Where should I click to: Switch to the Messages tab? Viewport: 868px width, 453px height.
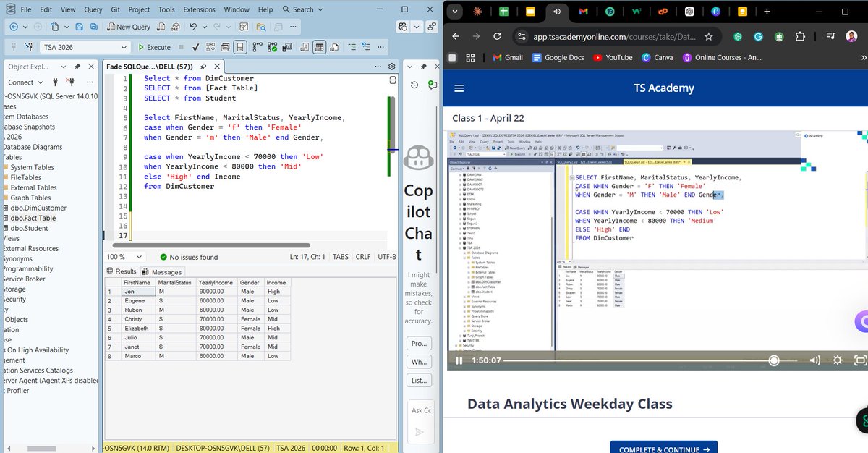(x=162, y=271)
